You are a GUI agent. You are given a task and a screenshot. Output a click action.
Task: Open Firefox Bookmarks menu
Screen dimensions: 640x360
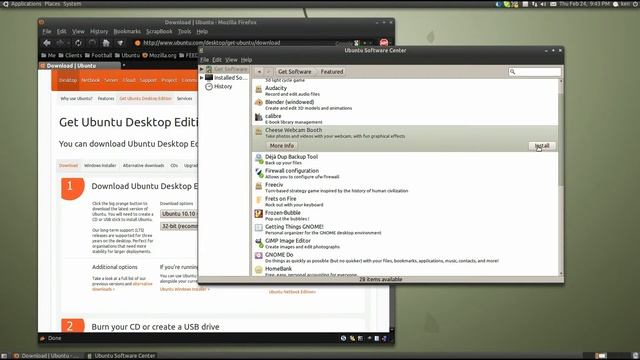coord(127,31)
